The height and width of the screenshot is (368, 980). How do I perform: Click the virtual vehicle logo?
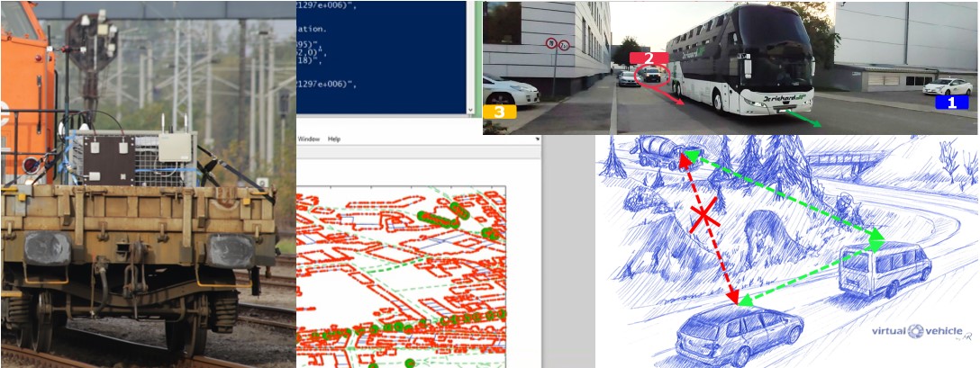tap(921, 331)
